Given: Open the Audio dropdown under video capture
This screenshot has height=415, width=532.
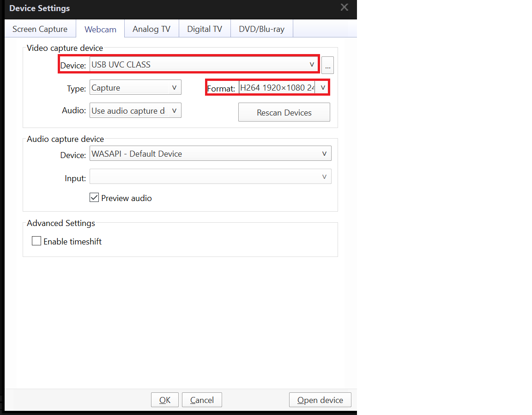Looking at the screenshot, I should click(x=135, y=110).
